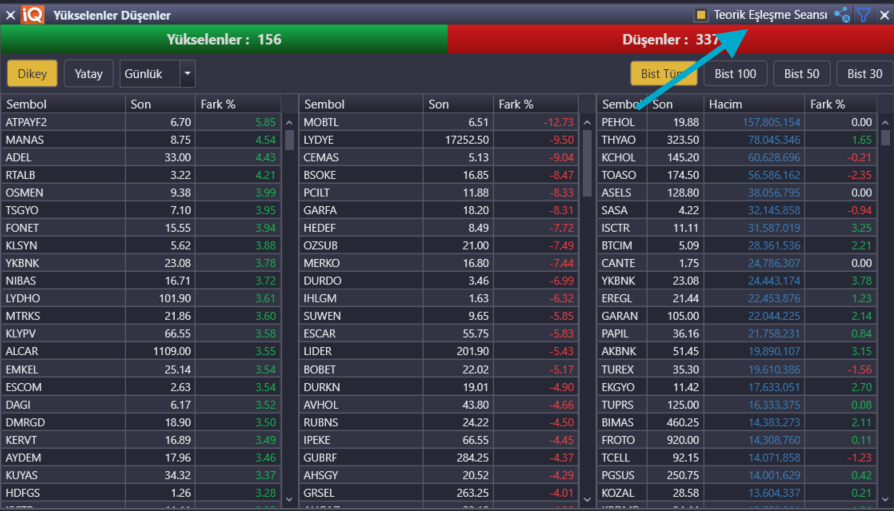The height and width of the screenshot is (511, 894).
Task: Open the share icon in title bar
Action: [x=842, y=15]
